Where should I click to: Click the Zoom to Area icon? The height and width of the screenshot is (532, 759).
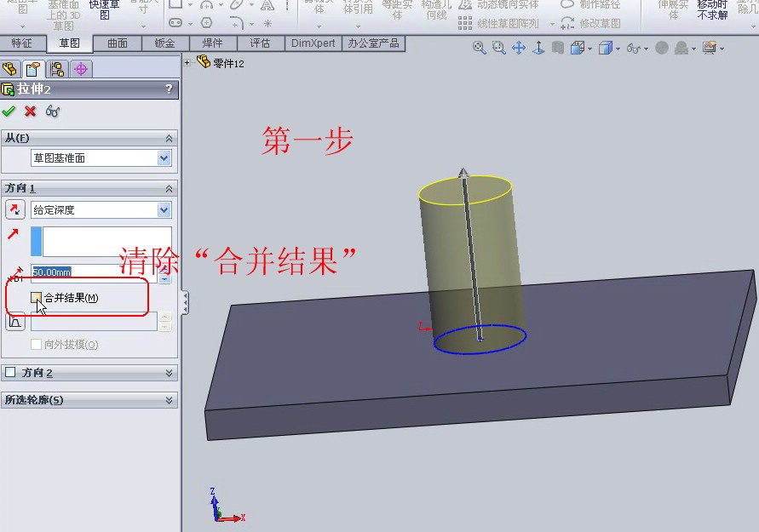[x=498, y=48]
